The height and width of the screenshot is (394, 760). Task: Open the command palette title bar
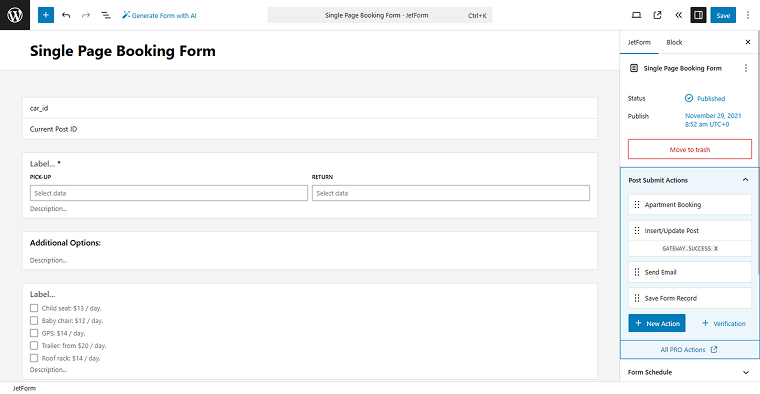pyautogui.click(x=380, y=15)
